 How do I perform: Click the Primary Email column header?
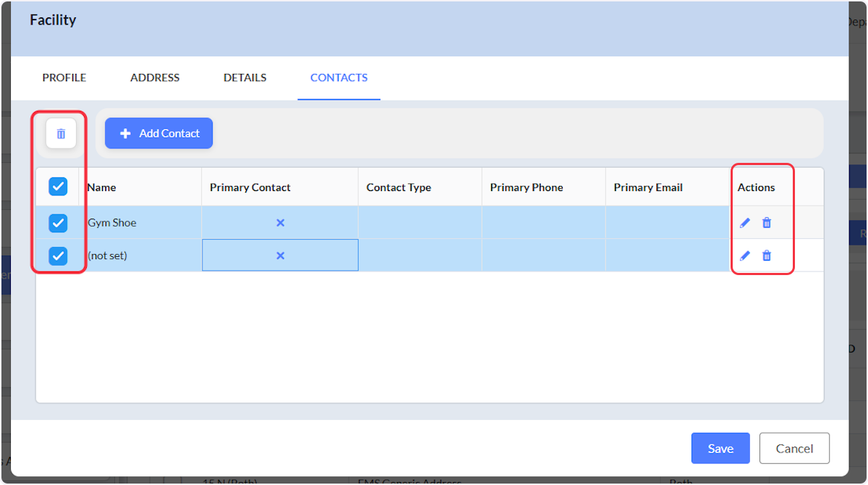click(668, 187)
